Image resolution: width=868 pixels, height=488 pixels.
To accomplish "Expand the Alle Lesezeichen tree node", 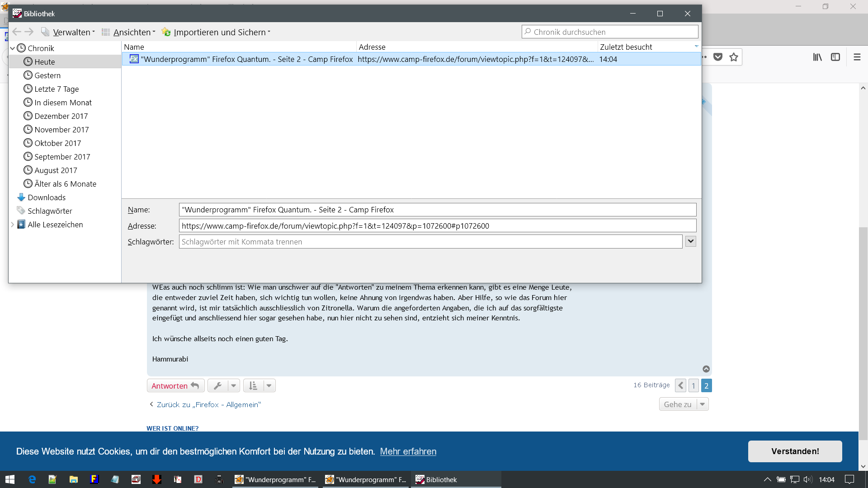I will click(13, 225).
